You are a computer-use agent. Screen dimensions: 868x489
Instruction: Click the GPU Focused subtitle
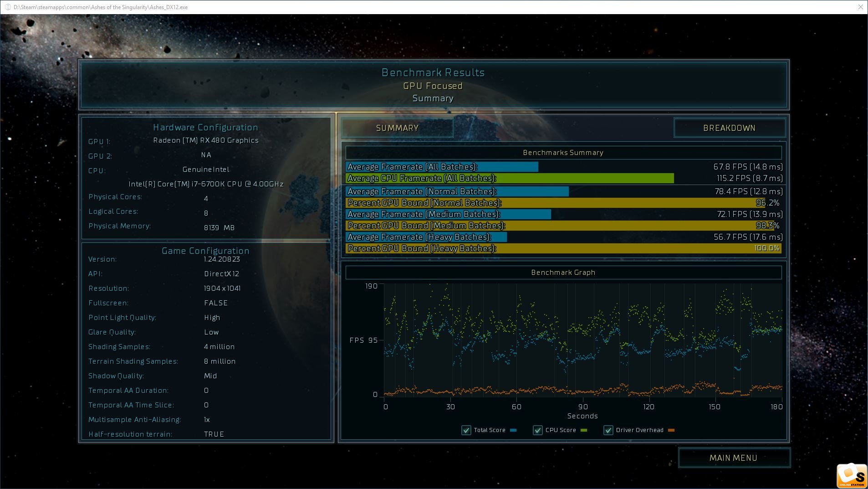coord(433,86)
